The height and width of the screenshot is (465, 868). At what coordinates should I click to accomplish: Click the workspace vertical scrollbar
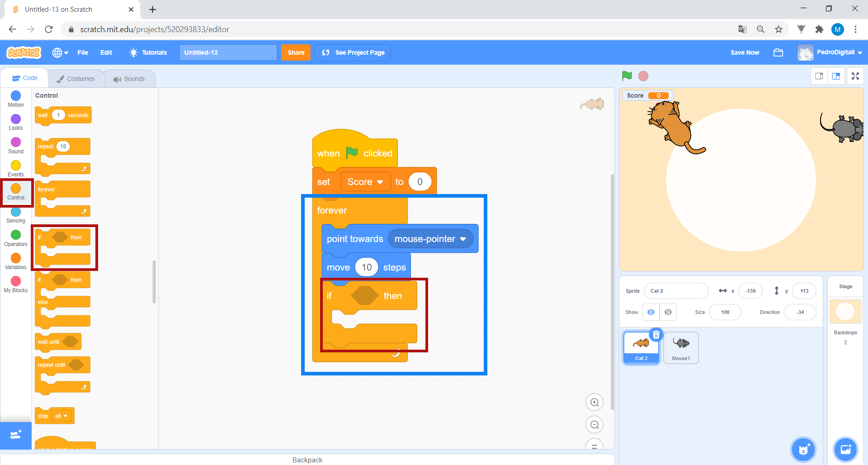[x=613, y=292]
